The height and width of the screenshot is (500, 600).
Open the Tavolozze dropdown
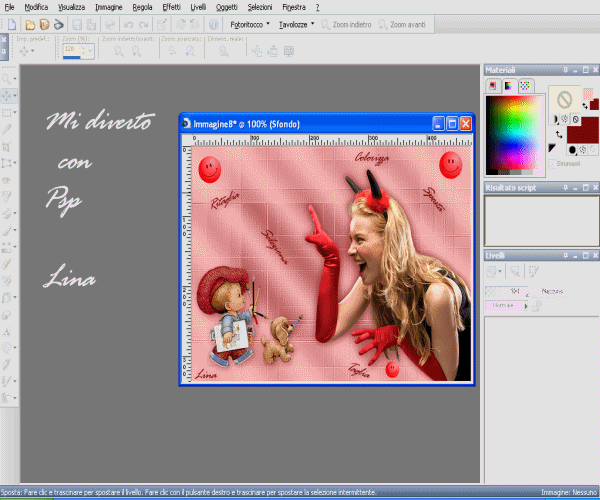pos(296,22)
